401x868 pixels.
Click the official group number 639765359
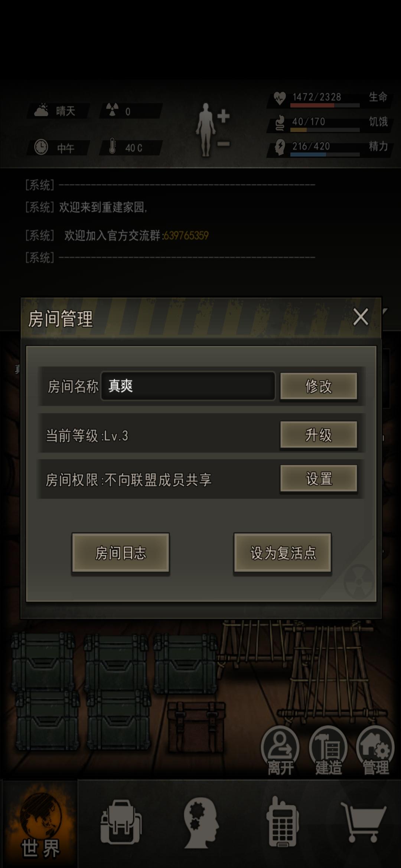pos(186,236)
